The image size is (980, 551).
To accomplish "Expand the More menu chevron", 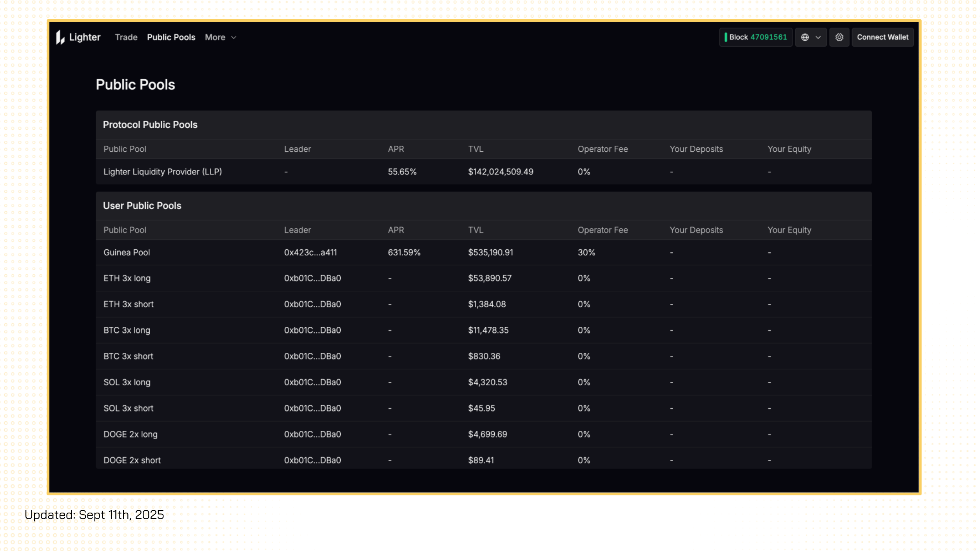I will (234, 38).
